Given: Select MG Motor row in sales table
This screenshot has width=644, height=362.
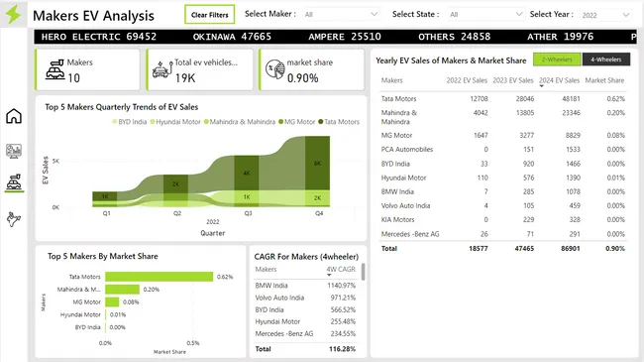Looking at the screenshot, I should click(502, 135).
